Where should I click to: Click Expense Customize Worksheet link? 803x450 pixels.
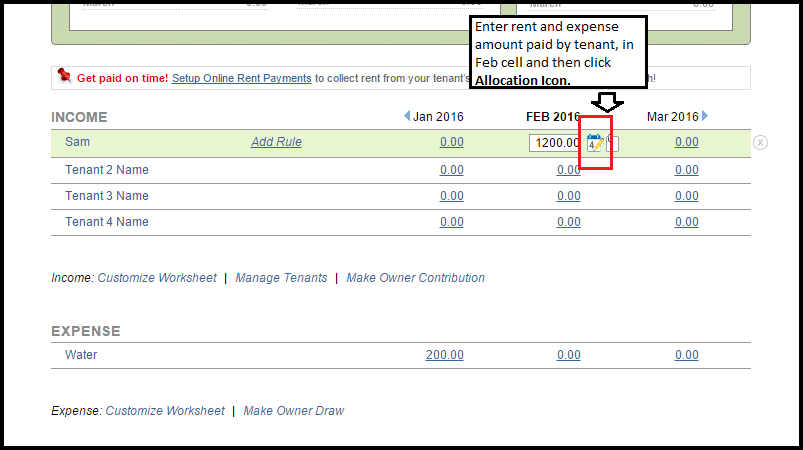(x=165, y=411)
